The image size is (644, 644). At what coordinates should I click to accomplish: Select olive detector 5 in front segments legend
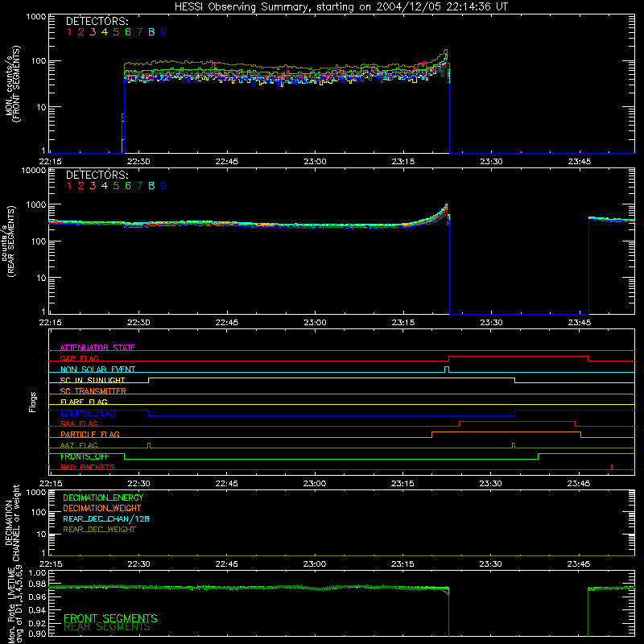[x=116, y=32]
